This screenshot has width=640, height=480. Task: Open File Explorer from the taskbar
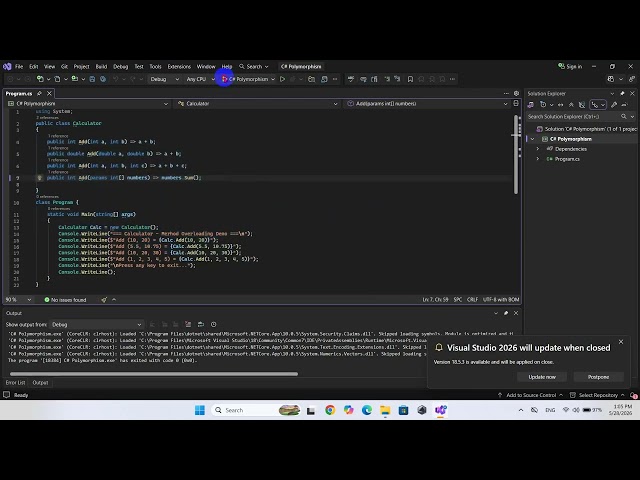point(385,410)
